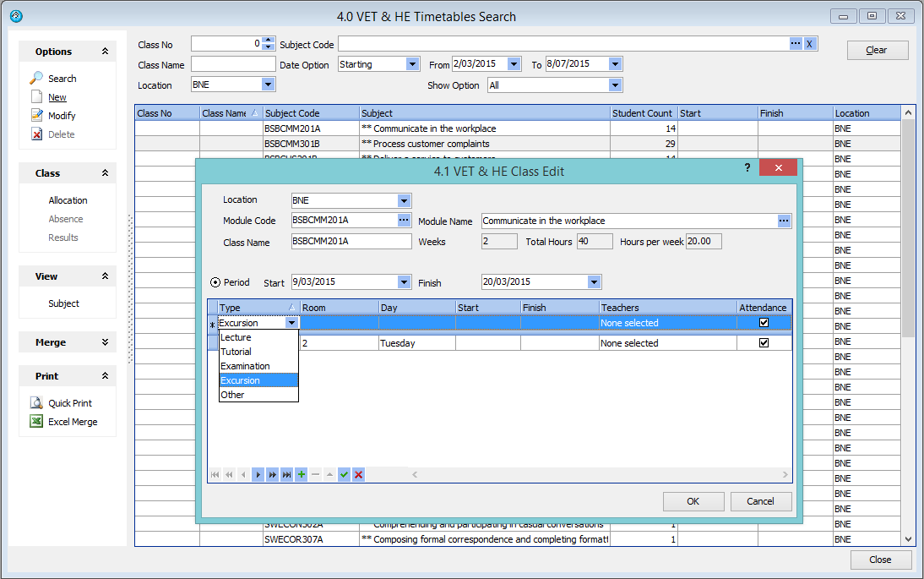Open the Date Option dropdown
Image resolution: width=924 pixels, height=579 pixels.
[412, 64]
